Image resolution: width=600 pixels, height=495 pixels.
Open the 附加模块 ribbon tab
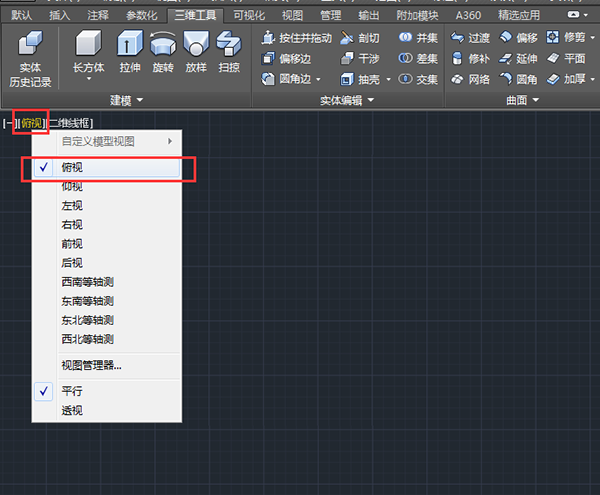417,15
